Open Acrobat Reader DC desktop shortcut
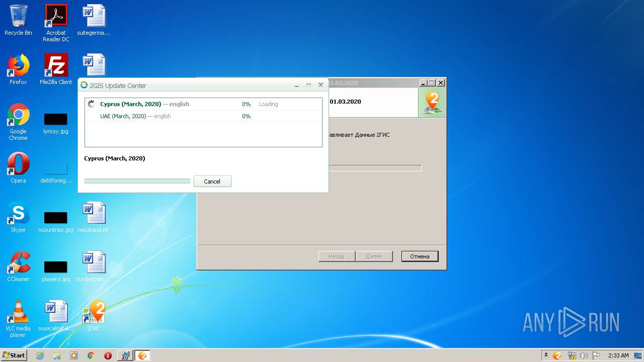This screenshot has width=644, height=362. coord(56,23)
